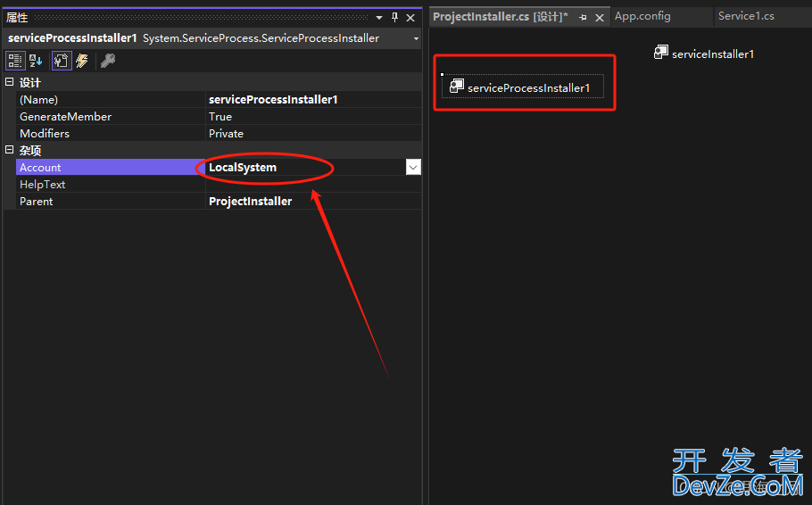812x505 pixels.
Task: Open the Service1.cs tab
Action: coord(746,16)
